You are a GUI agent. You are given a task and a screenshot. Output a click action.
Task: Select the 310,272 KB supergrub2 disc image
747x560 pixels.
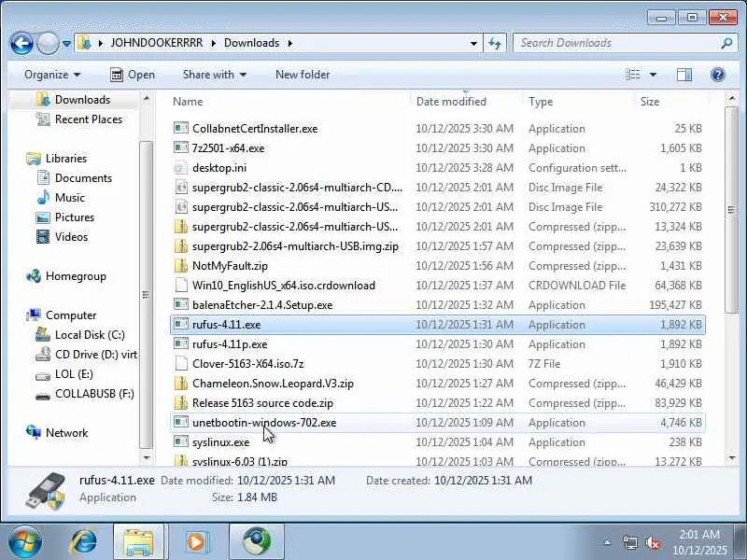(x=437, y=206)
